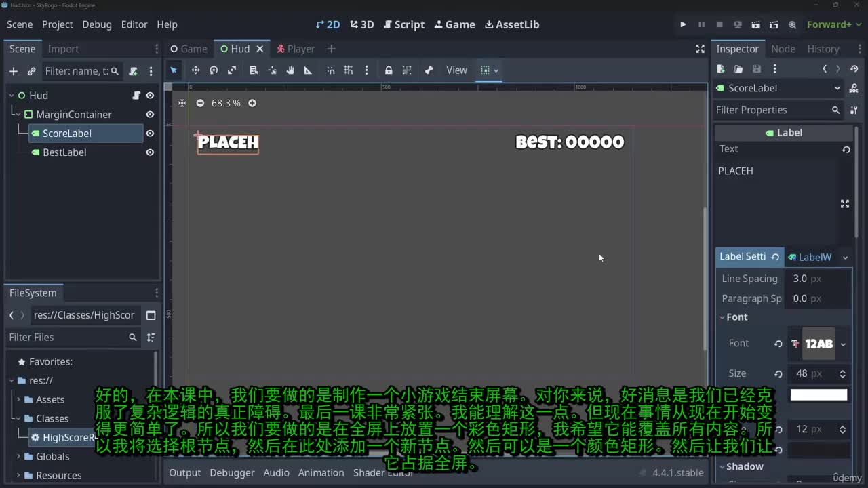Image resolution: width=868 pixels, height=488 pixels.
Task: Open the Debug menu
Action: pos(97,24)
